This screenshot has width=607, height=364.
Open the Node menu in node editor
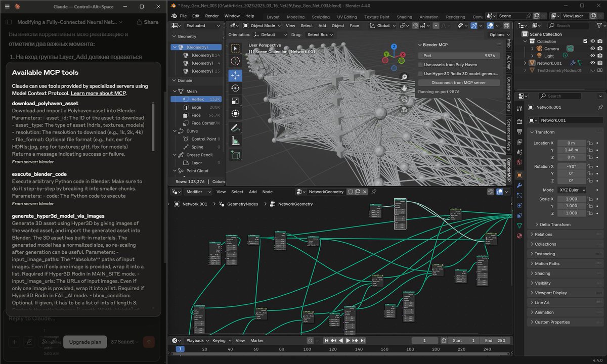pyautogui.click(x=267, y=192)
